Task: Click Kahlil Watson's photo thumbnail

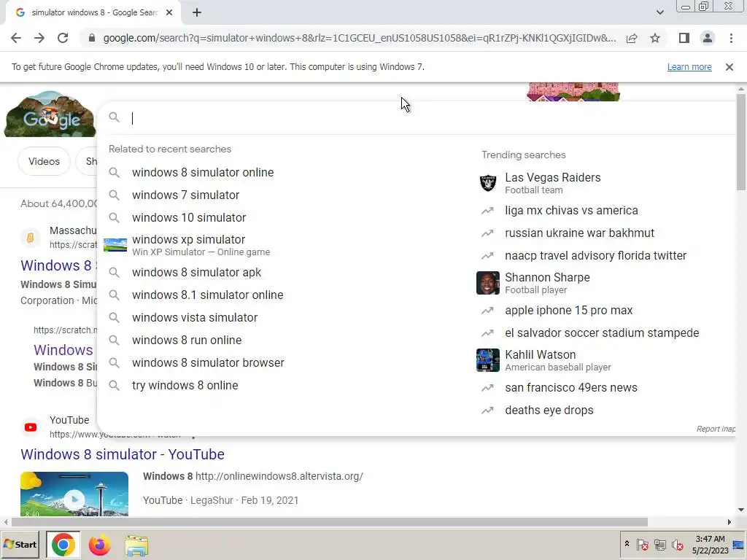Action: (x=488, y=360)
